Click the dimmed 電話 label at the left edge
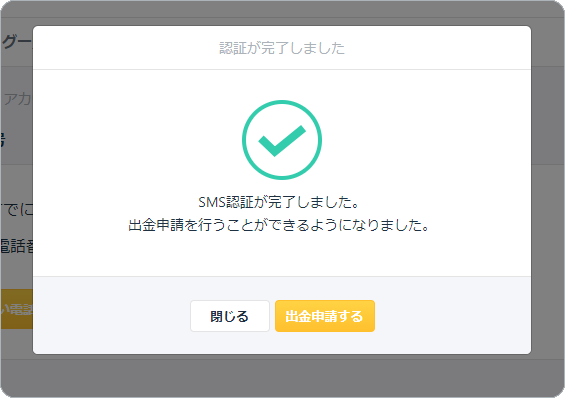565x398 pixels. 17,246
